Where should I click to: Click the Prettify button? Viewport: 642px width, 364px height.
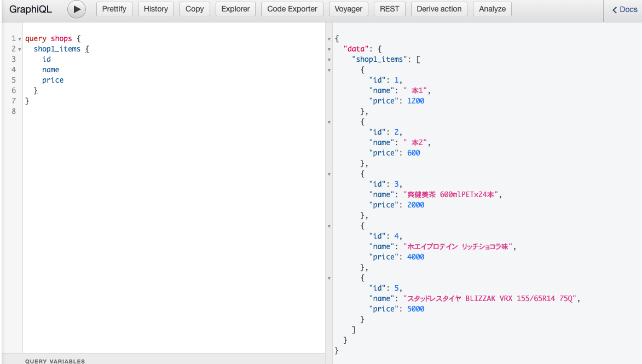coord(114,9)
